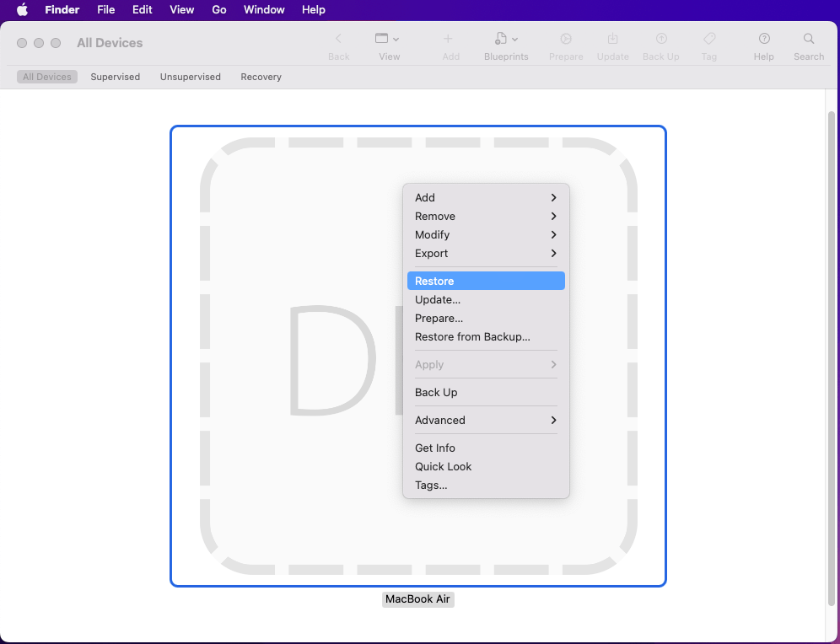The height and width of the screenshot is (644, 840).
Task: Select Get Info in context menu
Action: 435,448
